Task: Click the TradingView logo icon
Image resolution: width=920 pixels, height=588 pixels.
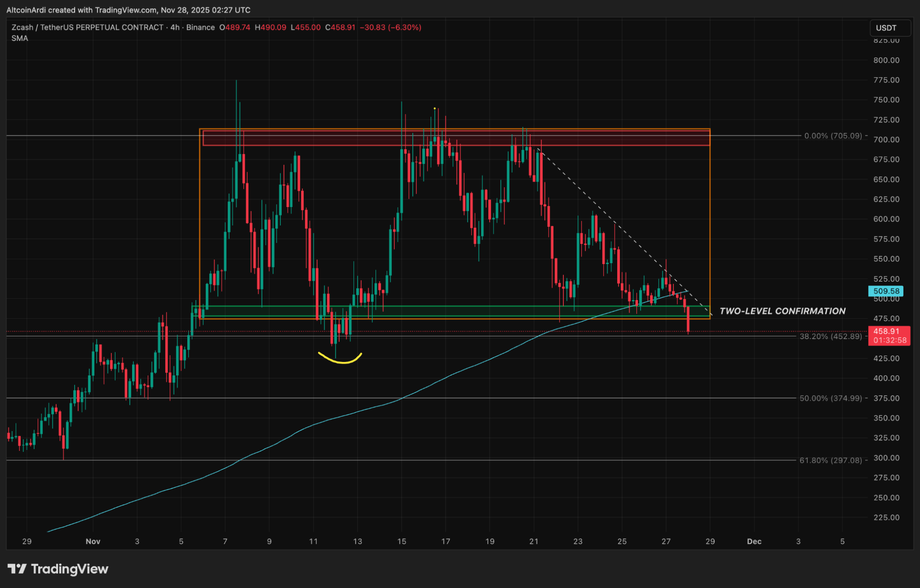Action: coord(17,569)
